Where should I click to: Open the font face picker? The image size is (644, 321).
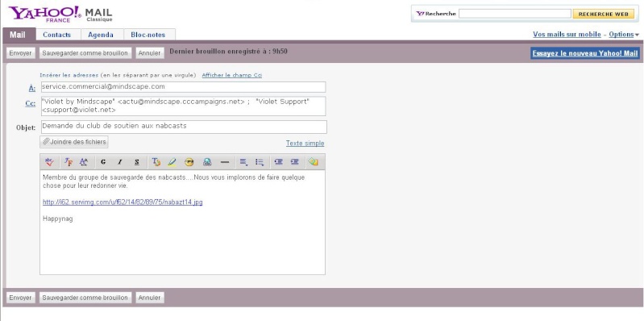(69, 162)
